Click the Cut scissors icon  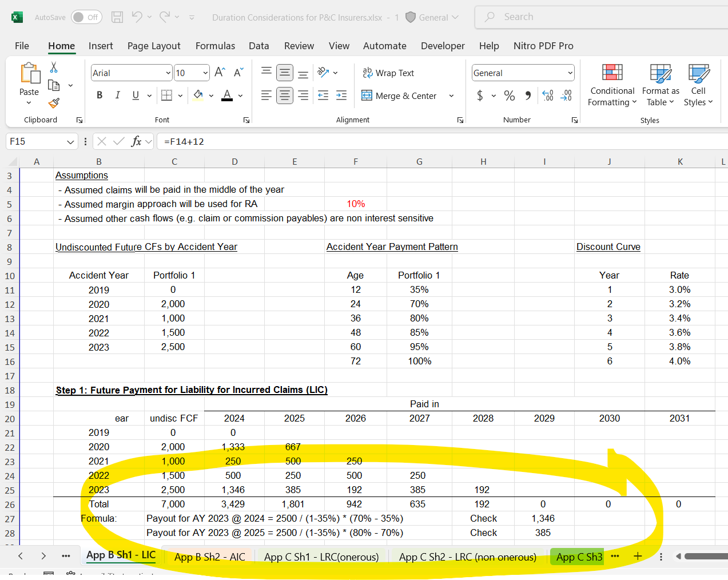pos(54,67)
